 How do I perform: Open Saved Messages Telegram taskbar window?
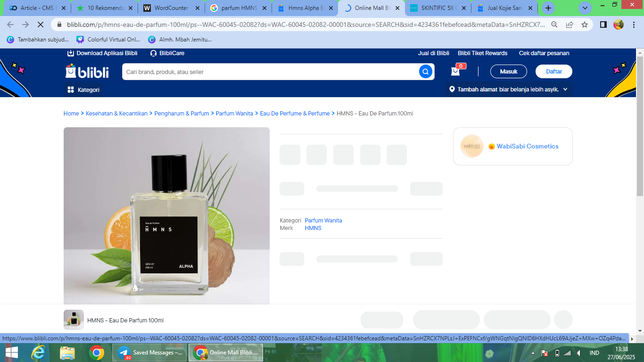[149, 353]
